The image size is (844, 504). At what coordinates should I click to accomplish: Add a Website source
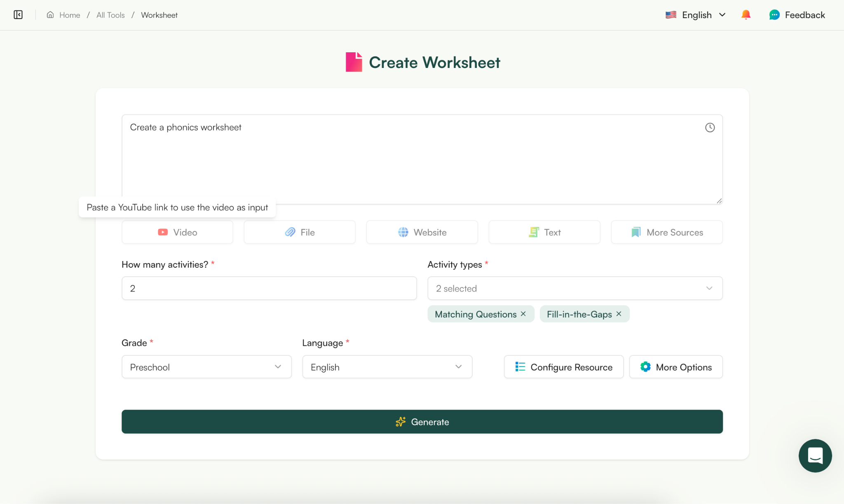(x=422, y=232)
